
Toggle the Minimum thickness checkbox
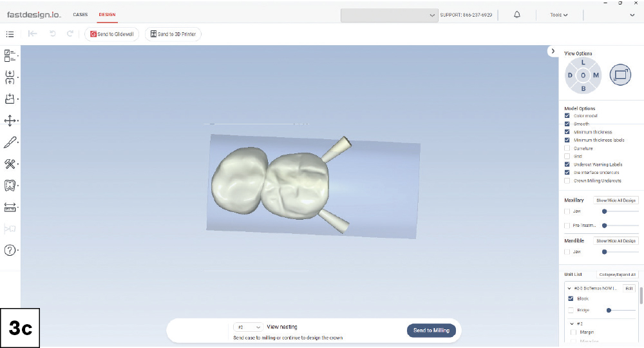(567, 132)
